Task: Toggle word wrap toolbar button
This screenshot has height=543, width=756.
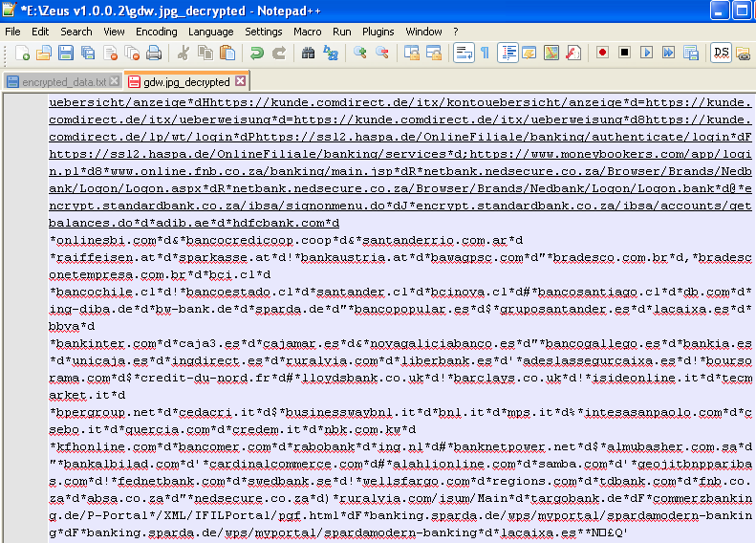Action: point(464,53)
